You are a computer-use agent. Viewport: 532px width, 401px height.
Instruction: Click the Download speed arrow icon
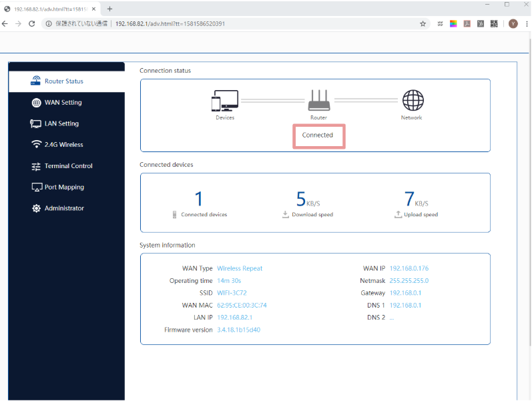click(x=285, y=214)
